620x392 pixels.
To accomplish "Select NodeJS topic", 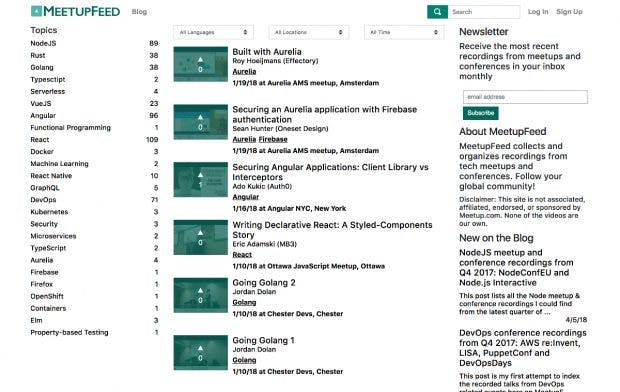I will coord(43,44).
